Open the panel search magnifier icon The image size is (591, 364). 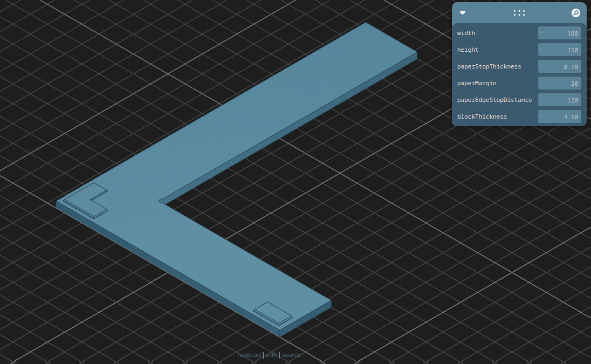pos(575,13)
